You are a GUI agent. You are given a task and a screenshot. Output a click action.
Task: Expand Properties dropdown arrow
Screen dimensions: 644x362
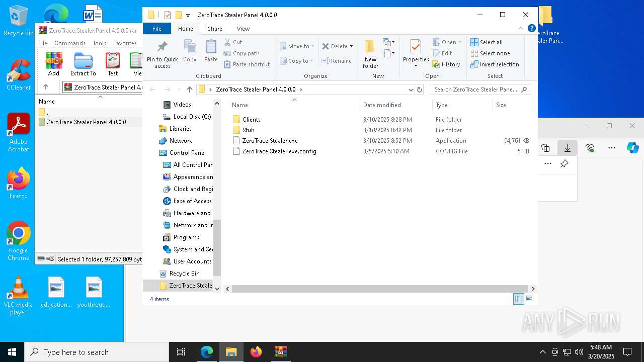416,66
